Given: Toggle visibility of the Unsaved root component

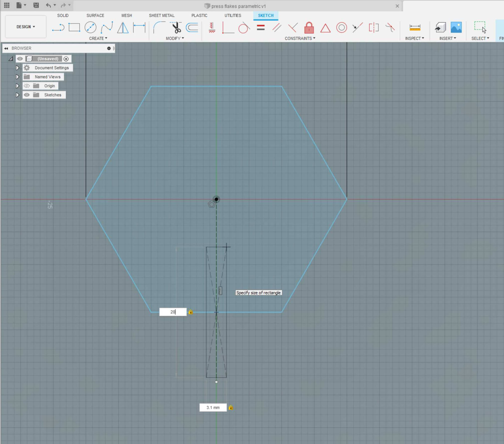Looking at the screenshot, I should (x=20, y=59).
